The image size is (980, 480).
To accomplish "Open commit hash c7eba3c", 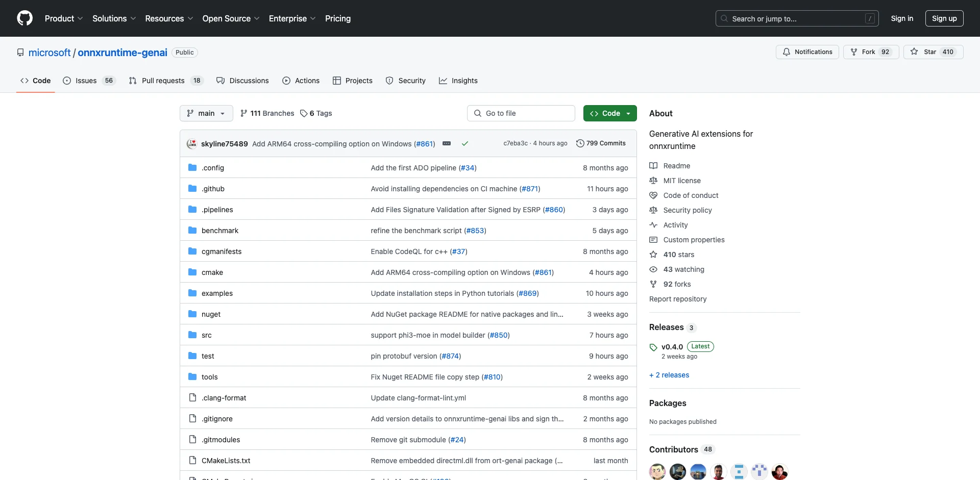I will tap(516, 143).
